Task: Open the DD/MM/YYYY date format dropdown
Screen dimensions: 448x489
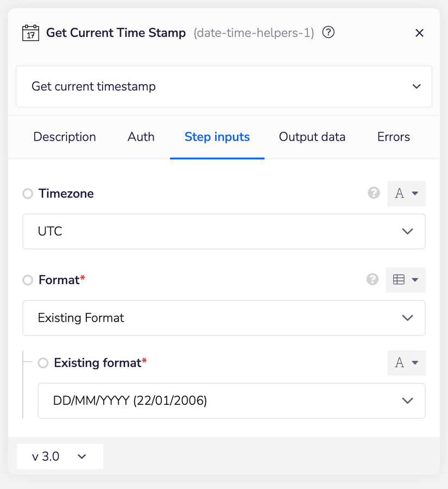Action: [x=231, y=401]
